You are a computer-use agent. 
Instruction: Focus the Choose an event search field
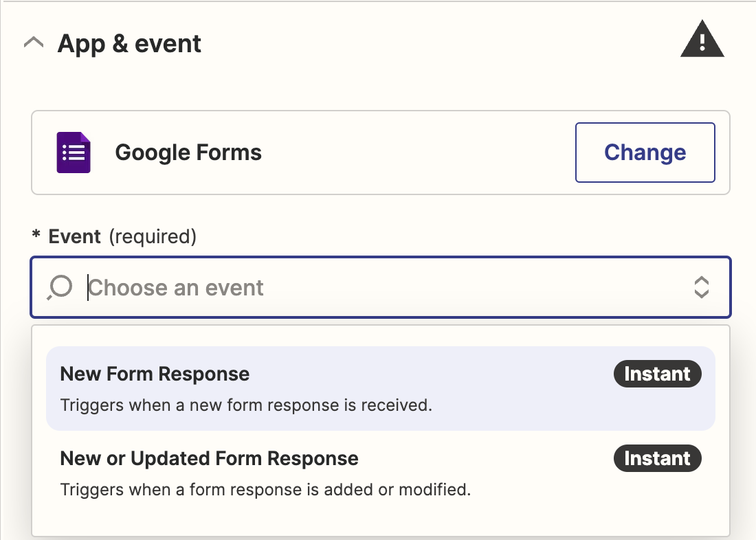(381, 287)
